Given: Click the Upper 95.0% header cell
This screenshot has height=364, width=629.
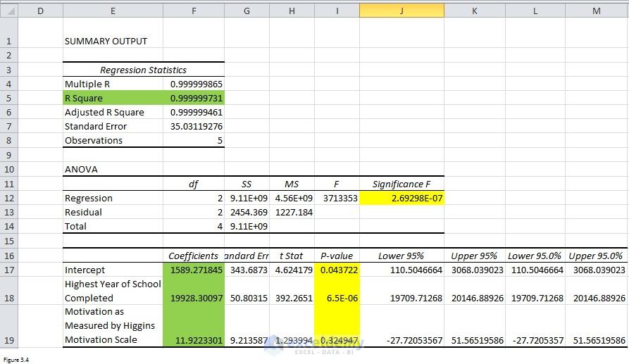Looking at the screenshot, I should pyautogui.click(x=597, y=256).
